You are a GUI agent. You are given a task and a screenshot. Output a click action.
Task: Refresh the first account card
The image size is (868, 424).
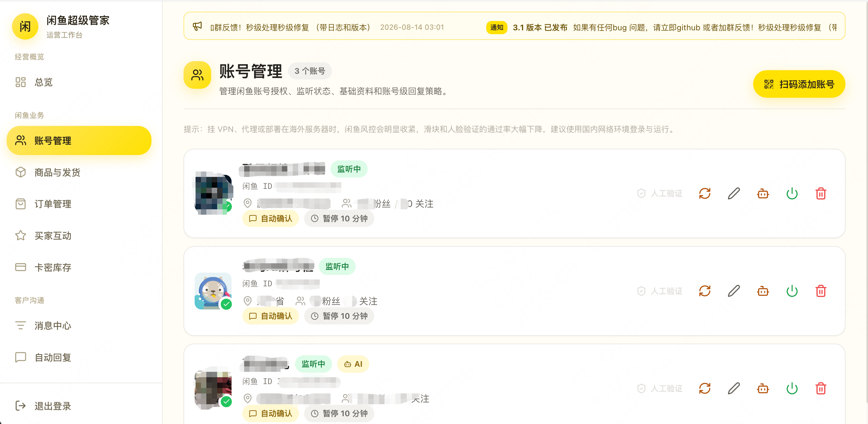point(705,194)
